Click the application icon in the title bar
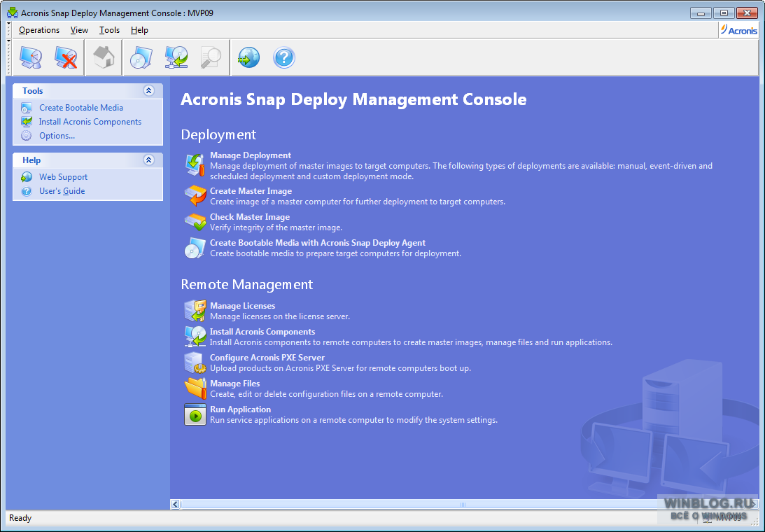The image size is (765, 532). tap(12, 13)
